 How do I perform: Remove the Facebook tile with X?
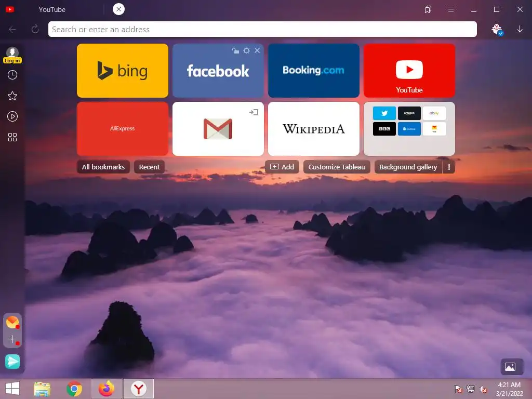(x=257, y=50)
